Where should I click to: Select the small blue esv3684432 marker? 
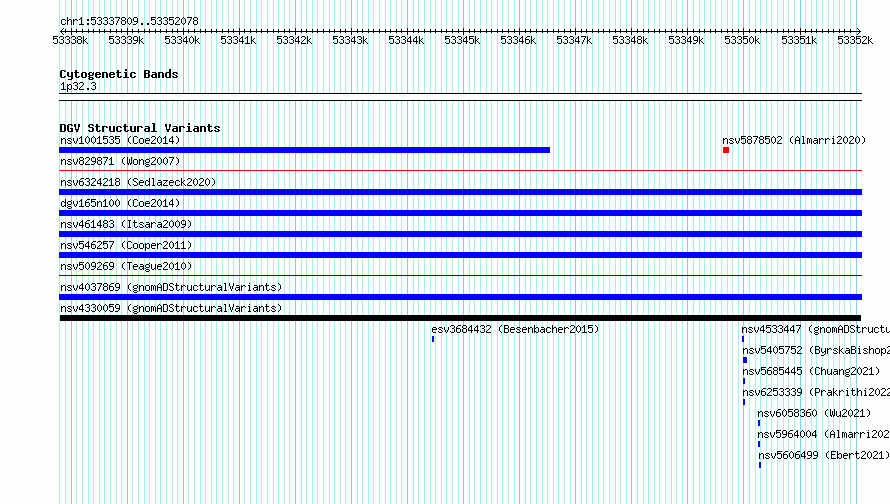click(x=433, y=339)
